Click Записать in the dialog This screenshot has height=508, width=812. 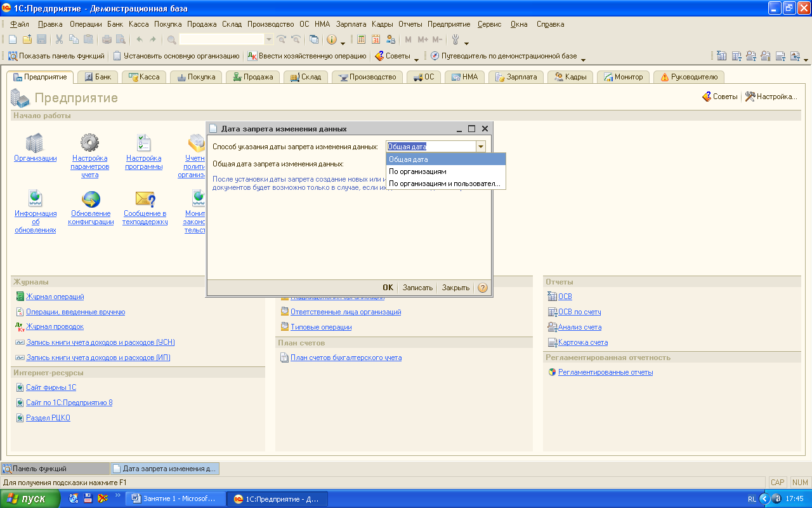coord(417,288)
